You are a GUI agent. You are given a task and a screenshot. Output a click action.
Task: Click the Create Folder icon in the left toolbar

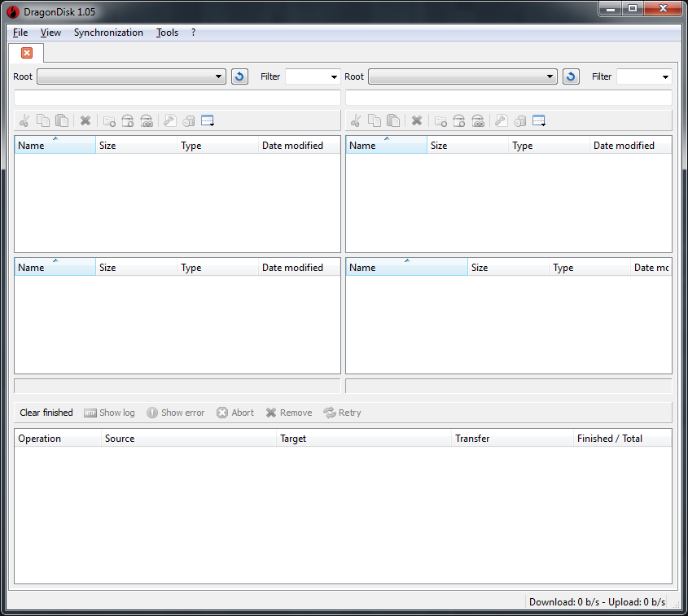point(109,120)
